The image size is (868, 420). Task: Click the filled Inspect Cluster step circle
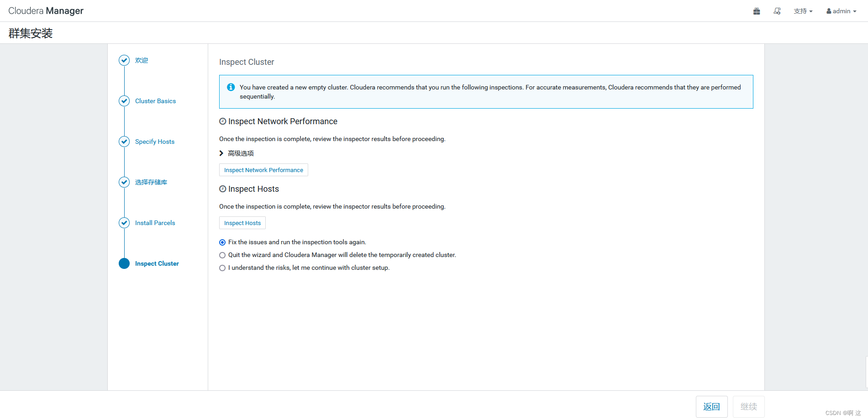(x=124, y=263)
